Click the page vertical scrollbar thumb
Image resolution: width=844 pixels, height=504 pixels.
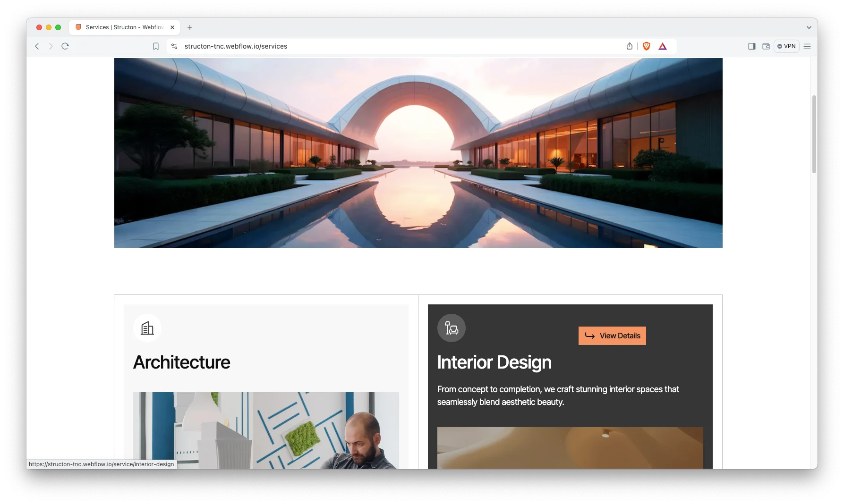pyautogui.click(x=814, y=134)
